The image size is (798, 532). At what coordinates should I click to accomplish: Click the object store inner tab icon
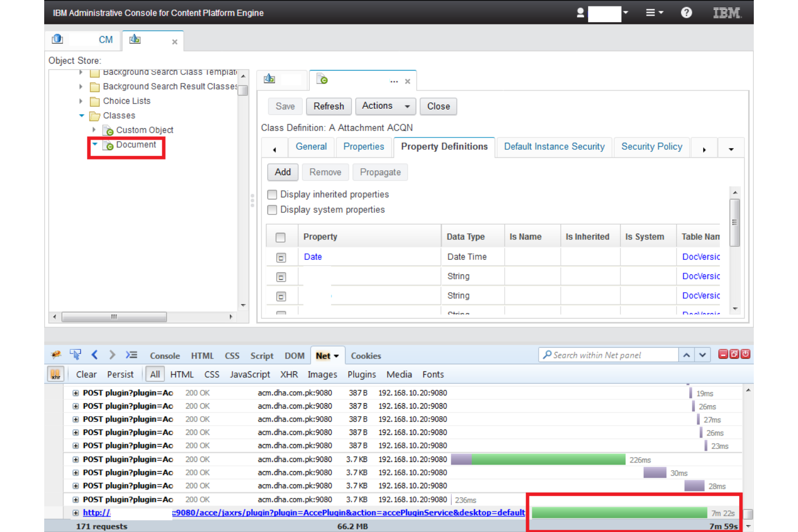pos(269,79)
